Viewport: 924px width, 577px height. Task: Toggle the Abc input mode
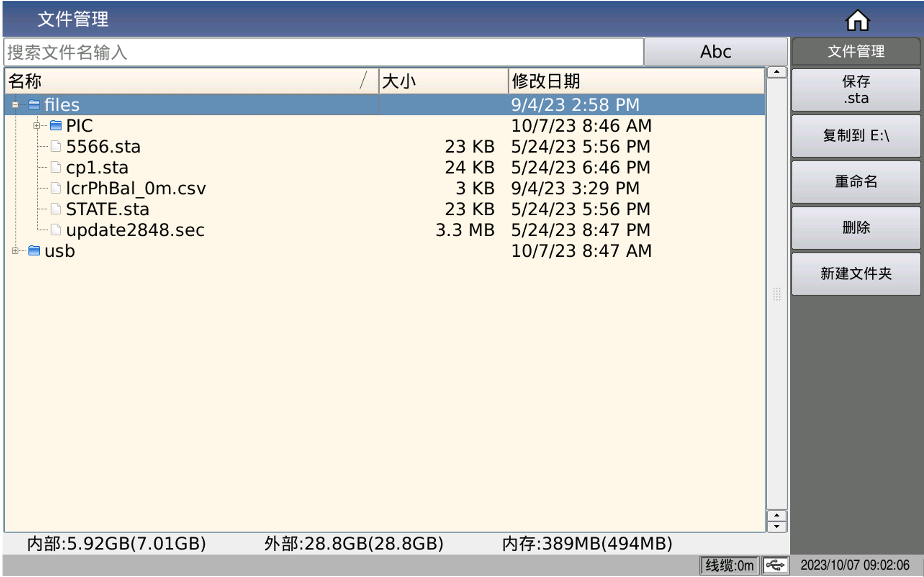point(715,51)
